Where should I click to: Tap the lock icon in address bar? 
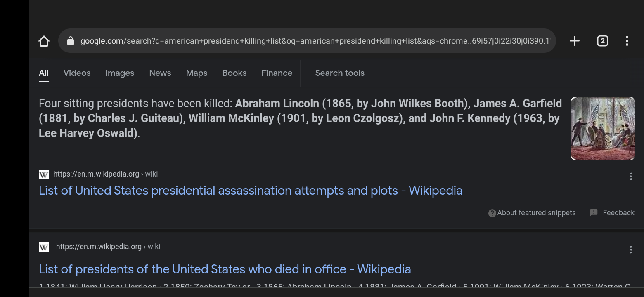[x=71, y=41]
